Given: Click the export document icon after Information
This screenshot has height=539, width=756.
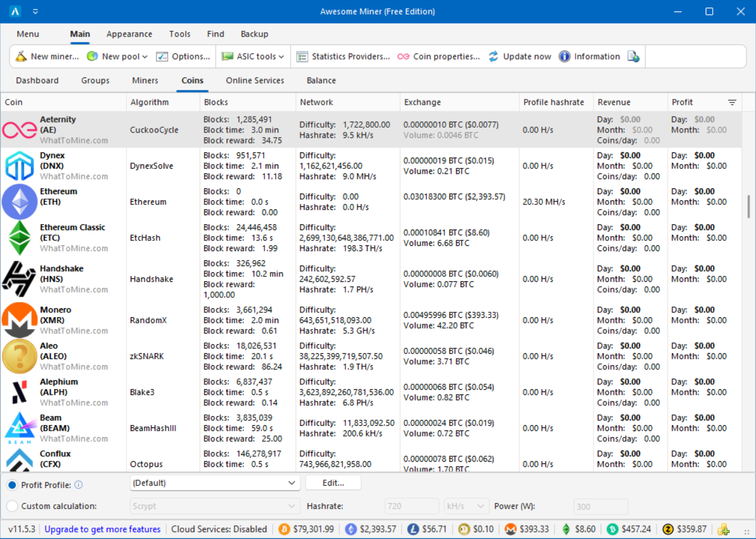Looking at the screenshot, I should (633, 56).
